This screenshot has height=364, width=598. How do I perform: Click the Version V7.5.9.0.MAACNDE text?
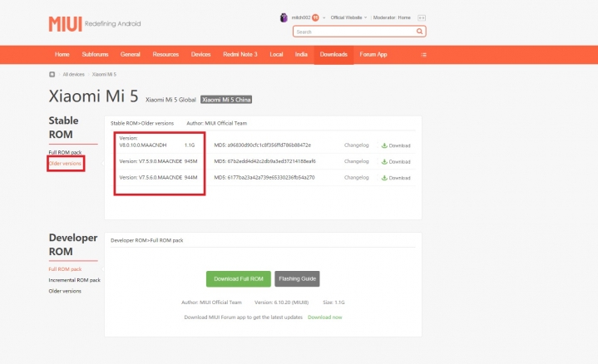click(x=151, y=161)
